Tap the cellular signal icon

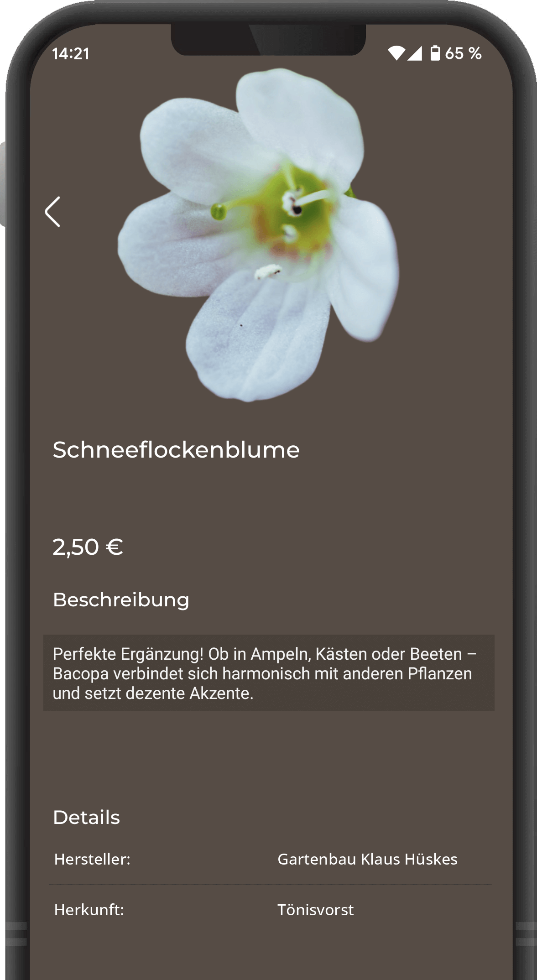pyautogui.click(x=415, y=53)
